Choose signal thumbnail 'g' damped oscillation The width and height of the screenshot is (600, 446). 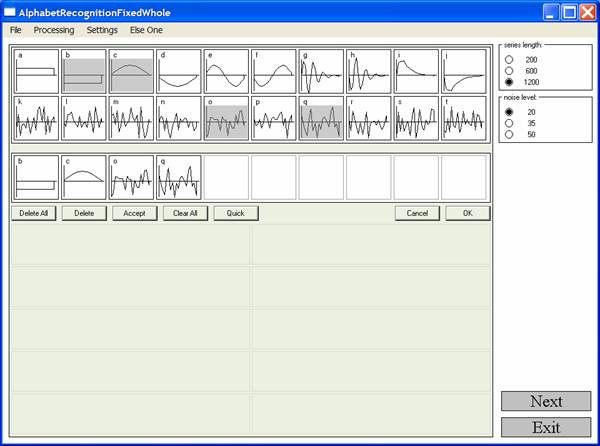tap(321, 72)
